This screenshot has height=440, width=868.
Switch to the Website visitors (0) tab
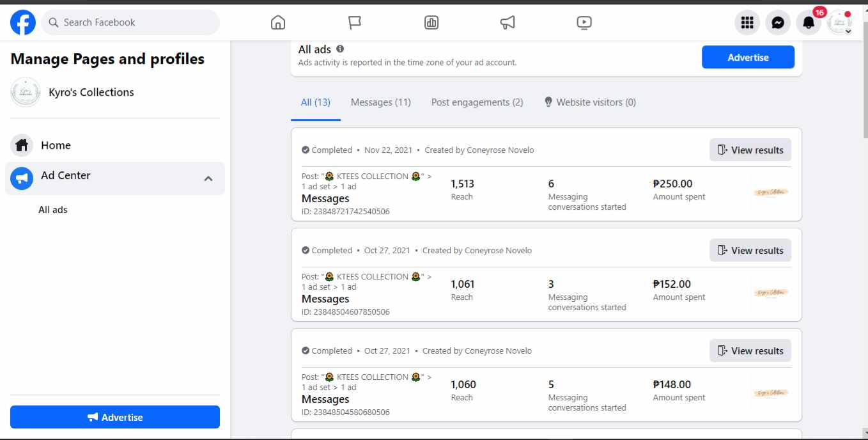(590, 102)
